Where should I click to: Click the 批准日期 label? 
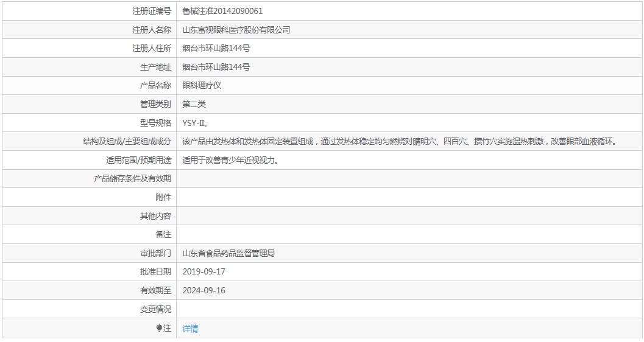(x=155, y=271)
